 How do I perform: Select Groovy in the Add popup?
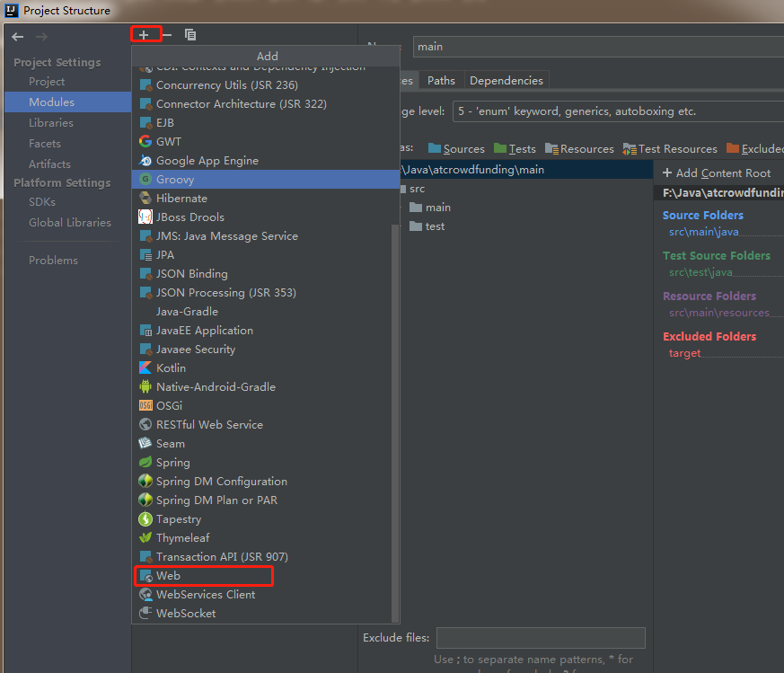click(266, 179)
